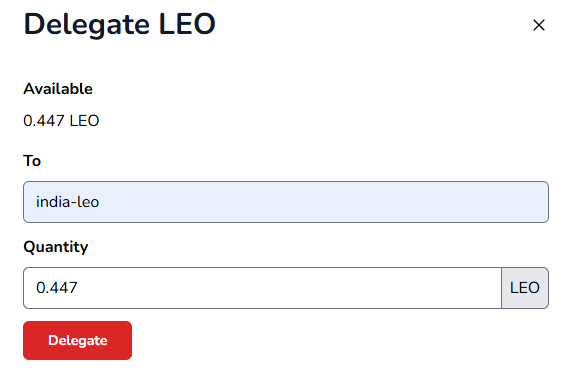This screenshot has height=383, width=571.
Task: Click the 0.447 value in Quantity
Action: [x=57, y=288]
